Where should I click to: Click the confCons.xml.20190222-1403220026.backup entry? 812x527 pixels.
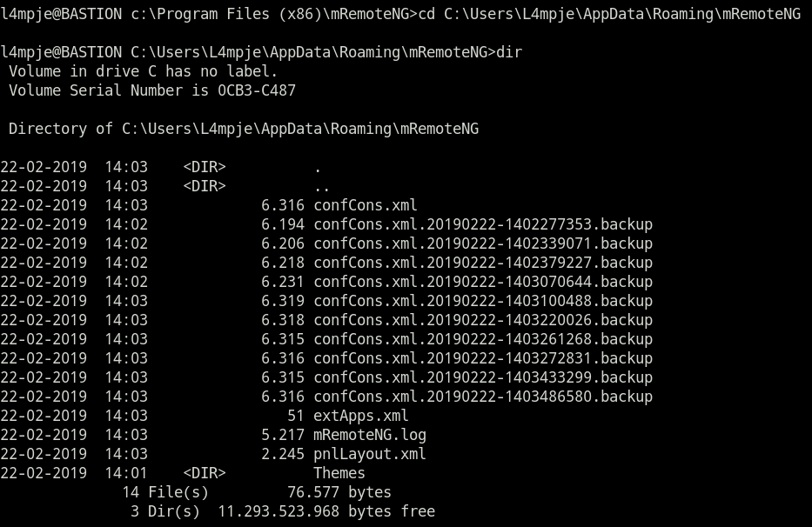coord(482,320)
